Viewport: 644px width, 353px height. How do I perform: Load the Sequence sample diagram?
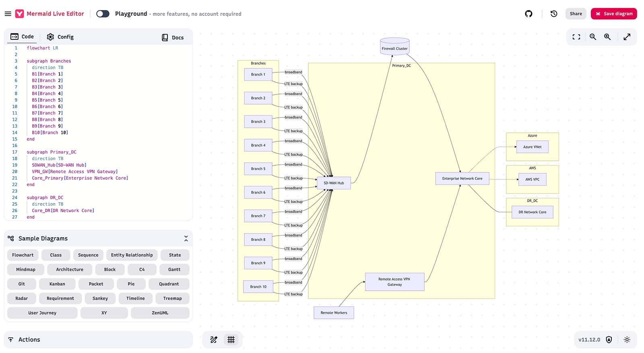[88, 255]
